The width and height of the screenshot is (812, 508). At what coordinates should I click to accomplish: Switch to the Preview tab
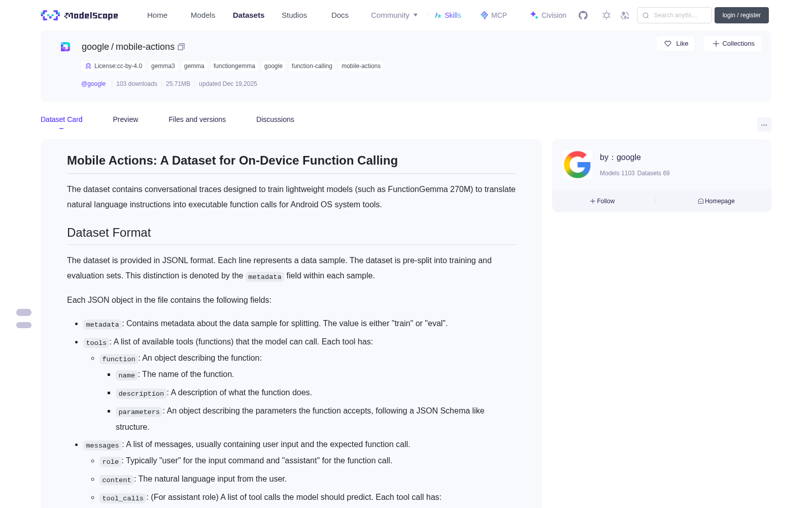[125, 119]
